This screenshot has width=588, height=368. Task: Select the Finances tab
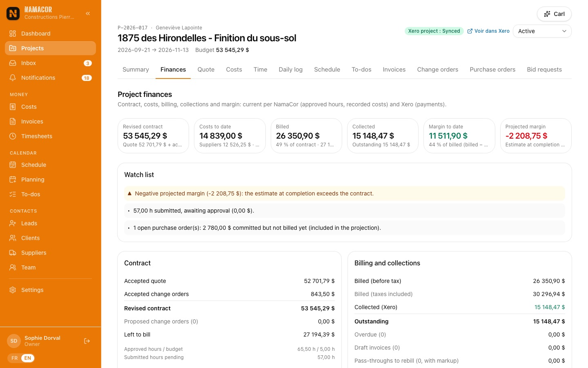pos(173,70)
